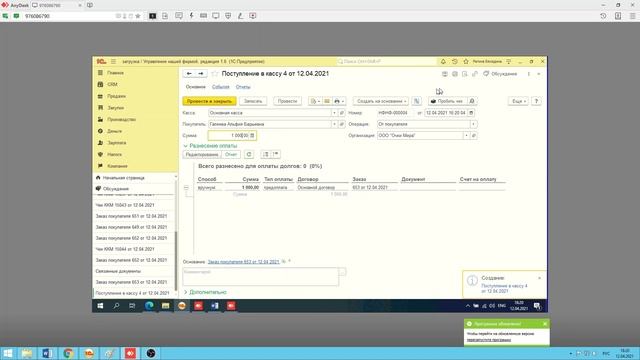Screen dimensions: 640x360
Task: Click the AnyDesk session history icon
Action: coord(603,16)
